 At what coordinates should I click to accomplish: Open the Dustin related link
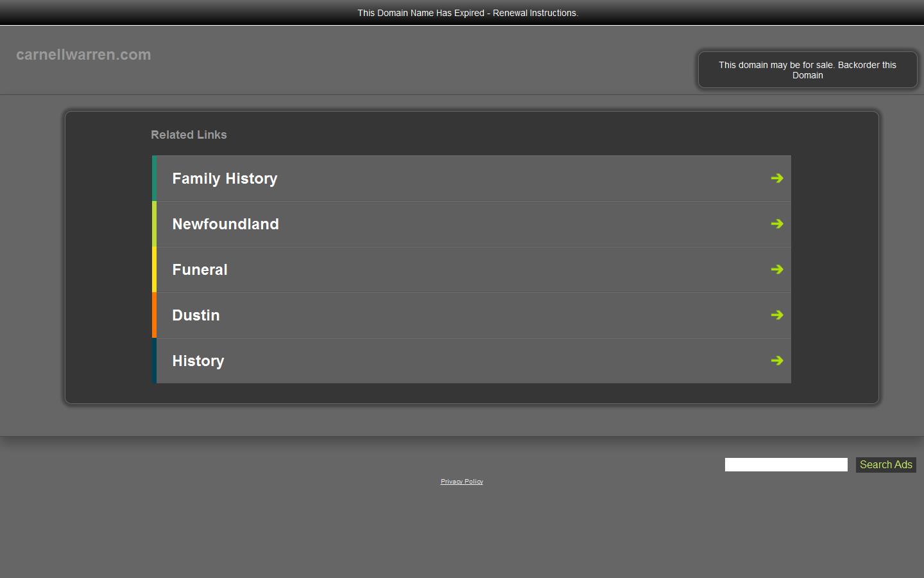point(196,315)
